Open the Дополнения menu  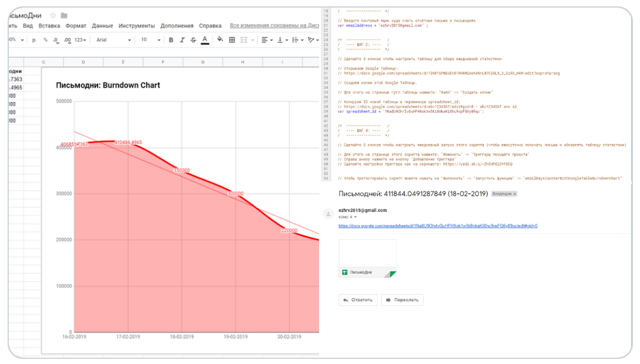[x=177, y=26]
